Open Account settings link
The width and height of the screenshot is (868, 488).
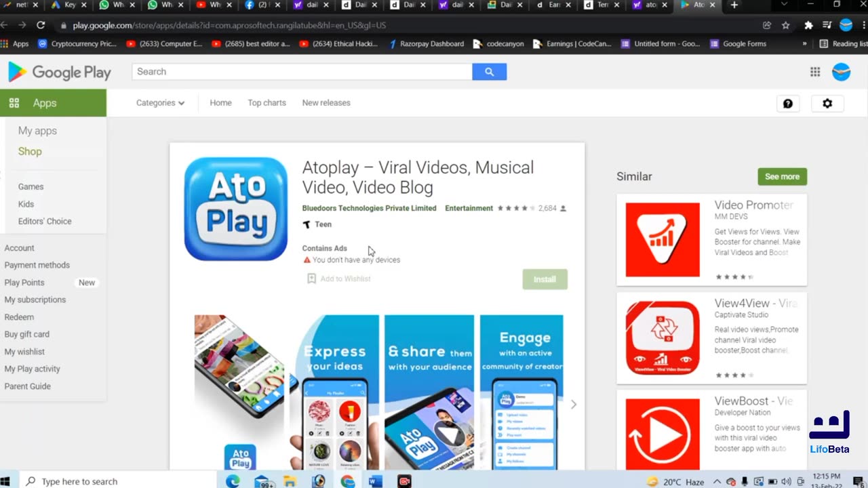pyautogui.click(x=19, y=248)
